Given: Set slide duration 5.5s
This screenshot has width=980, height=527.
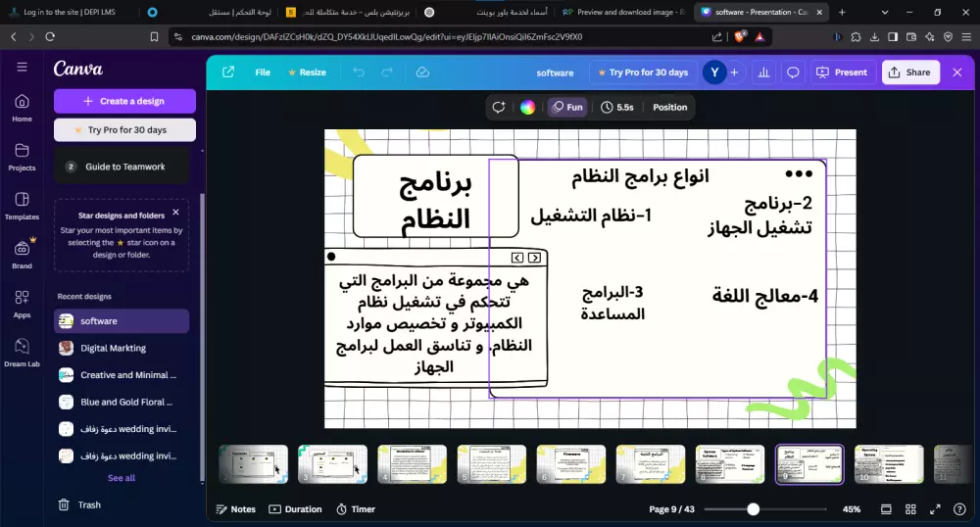Looking at the screenshot, I should (617, 108).
